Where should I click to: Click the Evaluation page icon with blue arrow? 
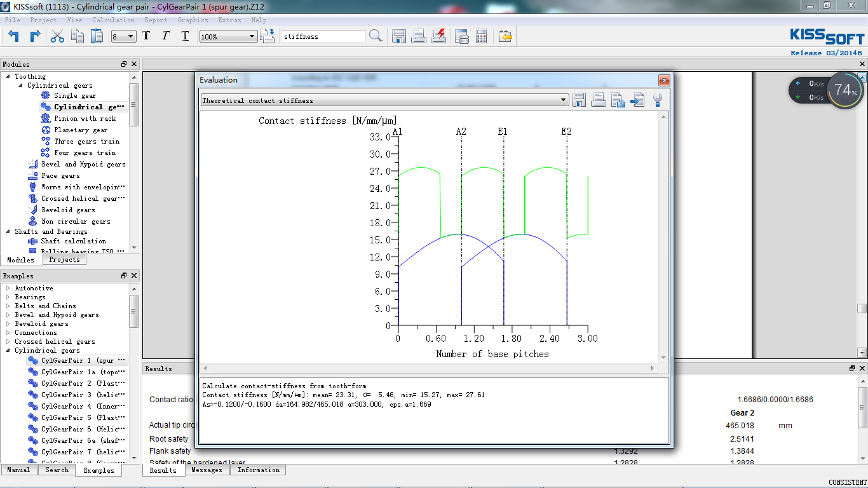(637, 100)
